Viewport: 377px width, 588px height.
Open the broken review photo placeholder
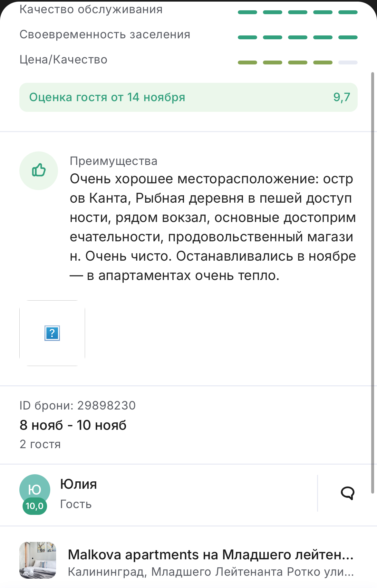[52, 333]
